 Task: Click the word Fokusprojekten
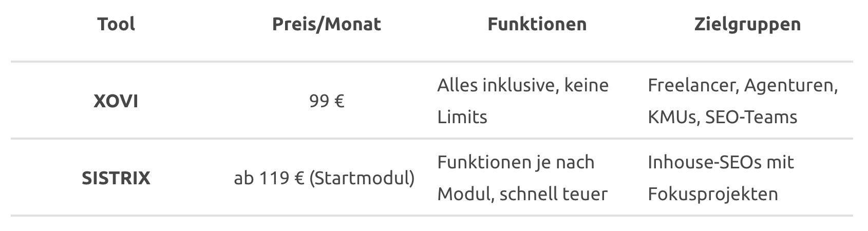pyautogui.click(x=713, y=194)
